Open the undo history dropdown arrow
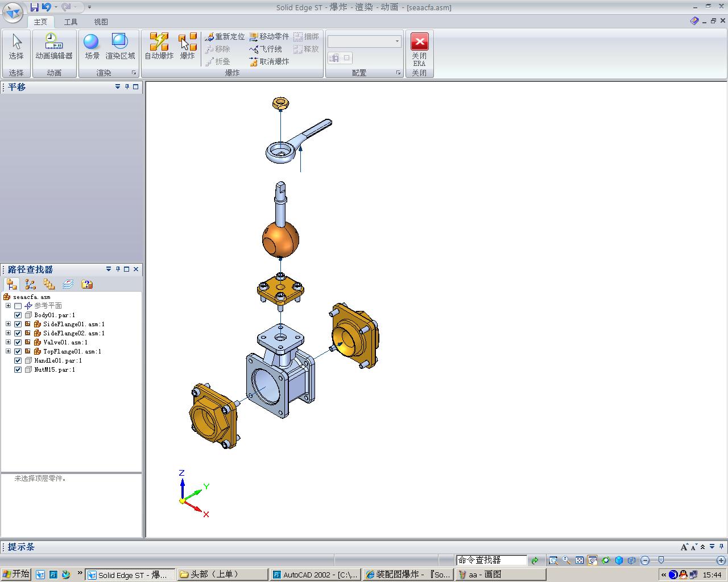The image size is (728, 582). point(55,7)
